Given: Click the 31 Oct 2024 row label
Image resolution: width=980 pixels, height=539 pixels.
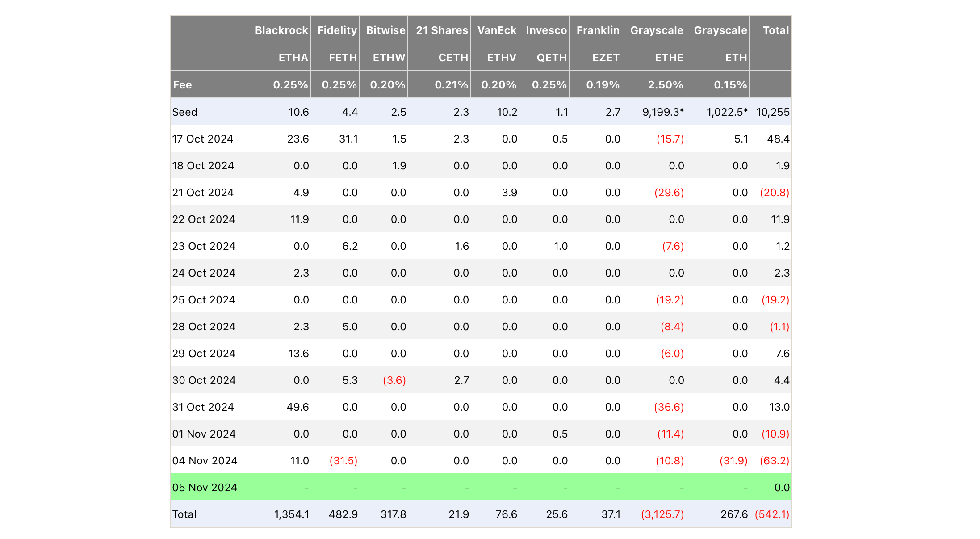Looking at the screenshot, I should (203, 407).
